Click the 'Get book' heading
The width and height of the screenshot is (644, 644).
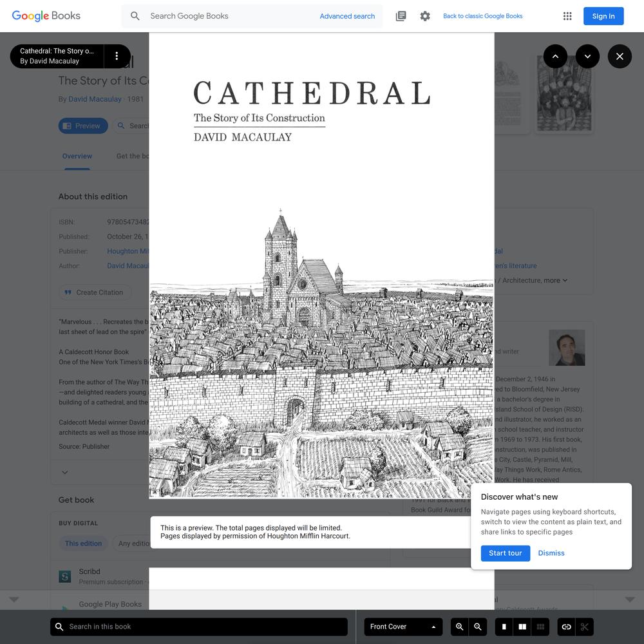coord(76,500)
